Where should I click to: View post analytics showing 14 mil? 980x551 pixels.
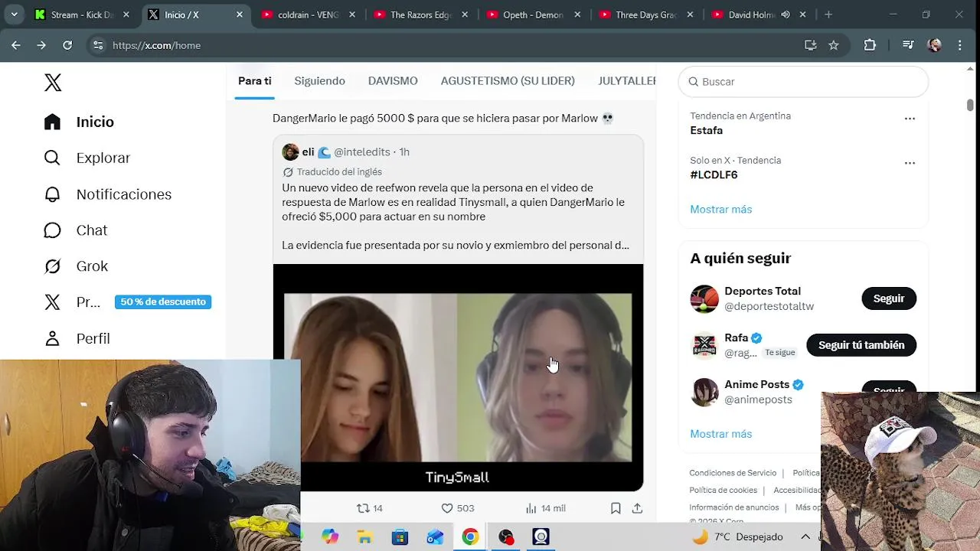coord(545,508)
